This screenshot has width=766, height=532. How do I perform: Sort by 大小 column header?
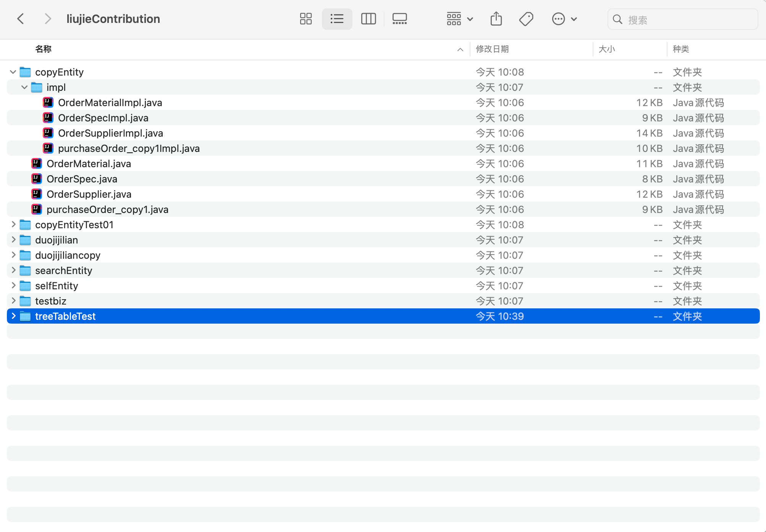point(607,49)
